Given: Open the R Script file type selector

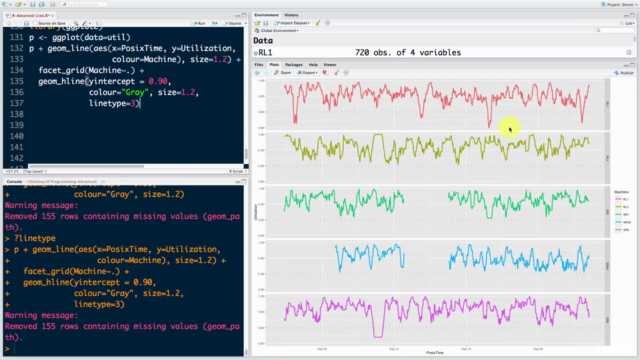Looking at the screenshot, I should point(237,171).
